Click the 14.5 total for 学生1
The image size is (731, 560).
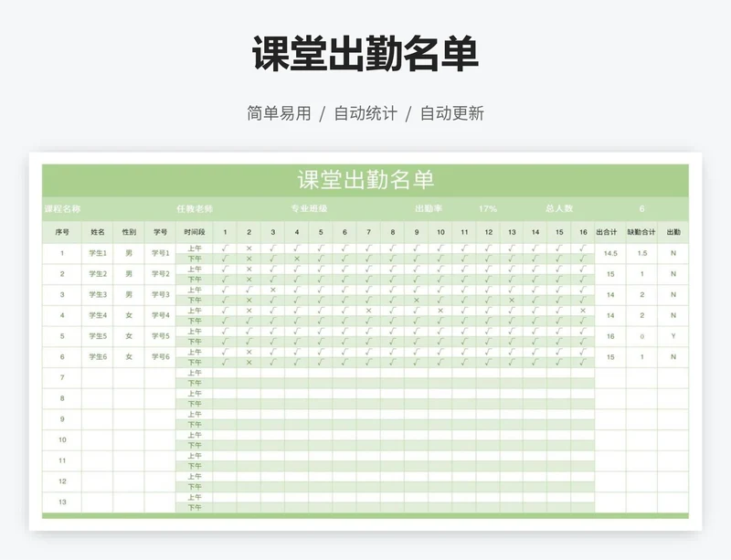tap(610, 253)
